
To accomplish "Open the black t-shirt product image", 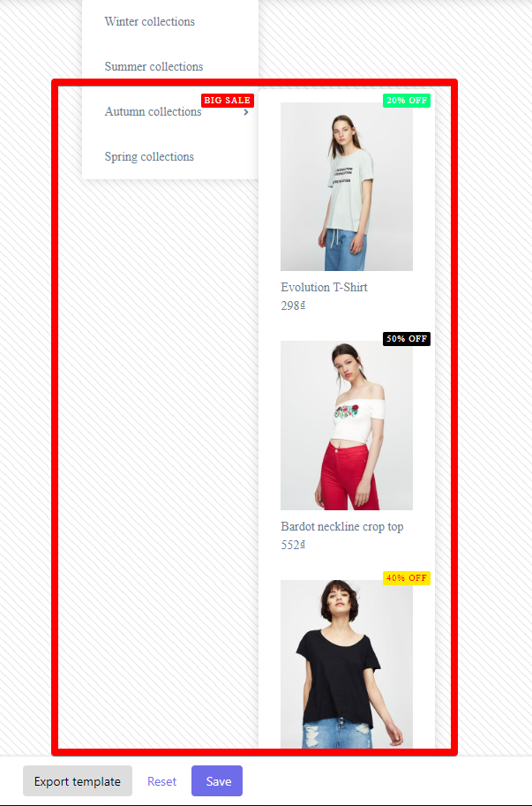I will point(347,664).
